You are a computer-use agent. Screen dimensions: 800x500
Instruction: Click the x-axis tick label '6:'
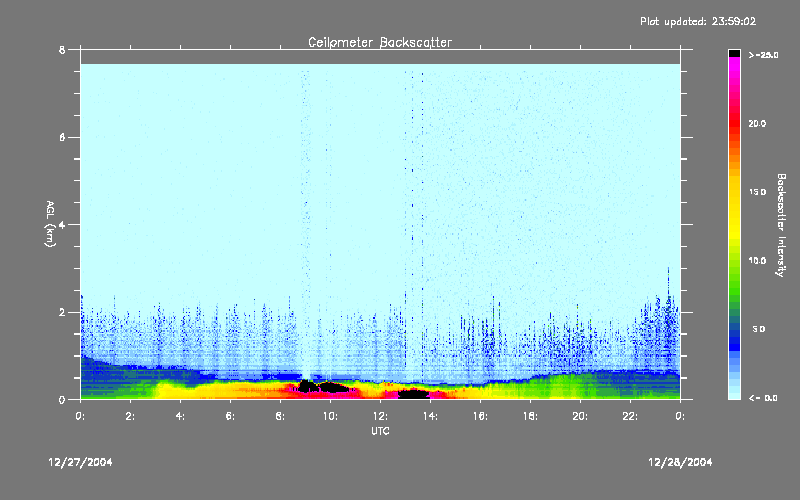tap(230, 416)
